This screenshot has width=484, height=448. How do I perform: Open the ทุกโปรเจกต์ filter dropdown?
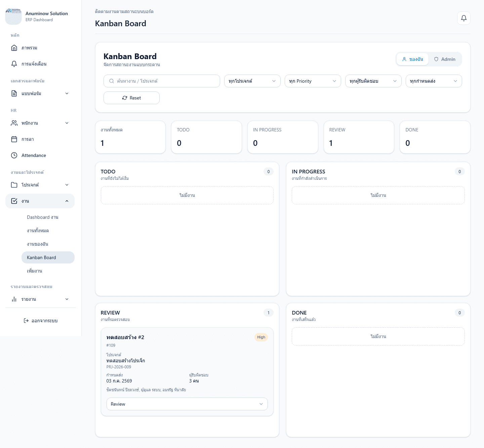pyautogui.click(x=252, y=81)
